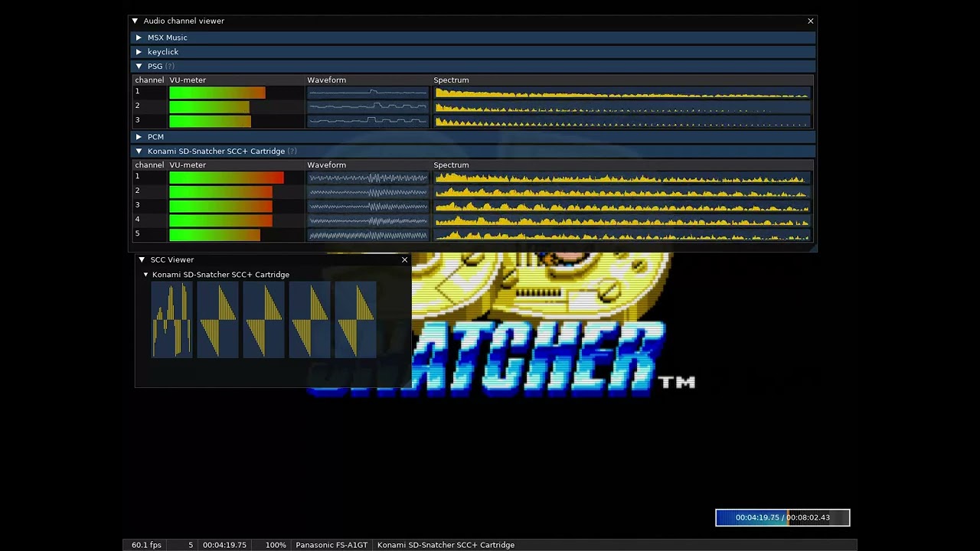Select fifth wavetable in SCC Viewer
Image resolution: width=980 pixels, height=551 pixels.
click(x=356, y=320)
